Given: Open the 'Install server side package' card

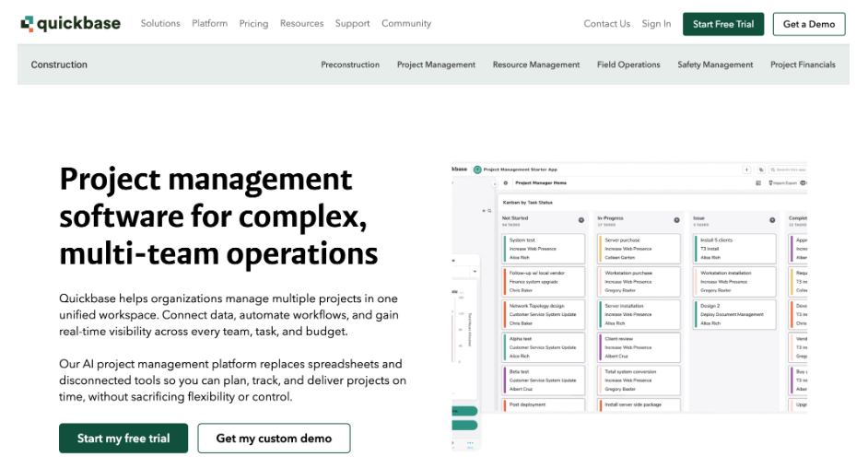Looking at the screenshot, I should coord(639,405).
